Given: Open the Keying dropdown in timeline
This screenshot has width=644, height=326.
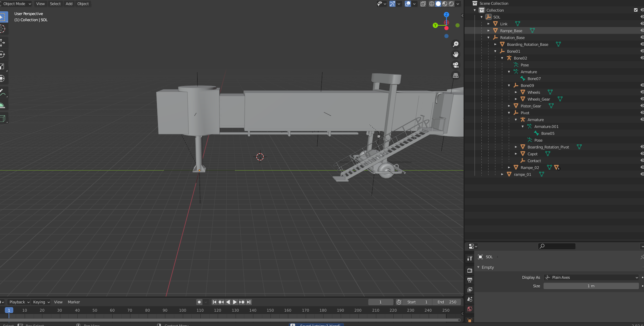Looking at the screenshot, I should pos(41,302).
